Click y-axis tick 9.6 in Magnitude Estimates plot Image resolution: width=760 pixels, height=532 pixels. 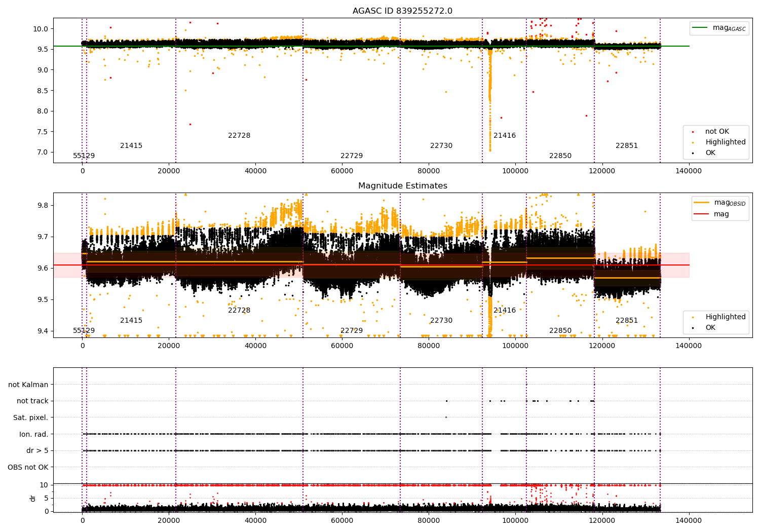[43, 269]
